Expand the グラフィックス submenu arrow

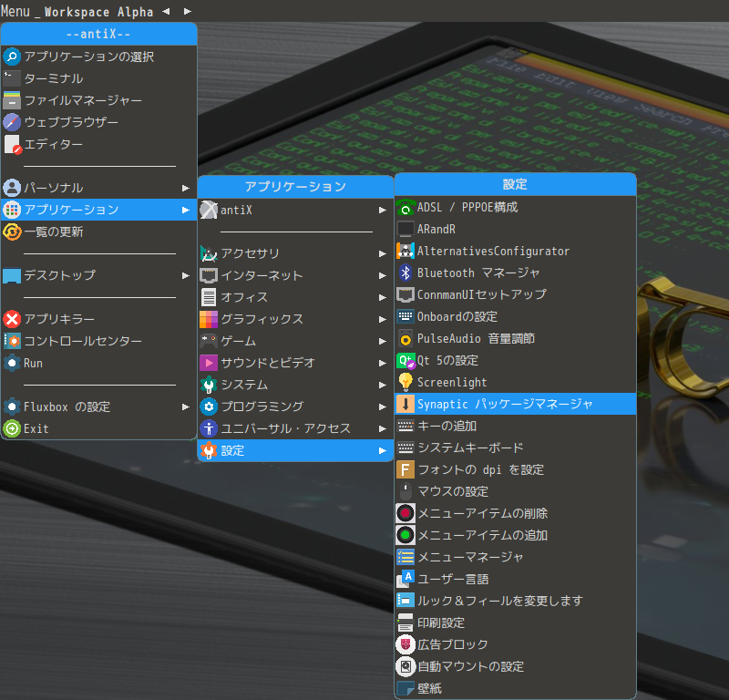point(382,319)
